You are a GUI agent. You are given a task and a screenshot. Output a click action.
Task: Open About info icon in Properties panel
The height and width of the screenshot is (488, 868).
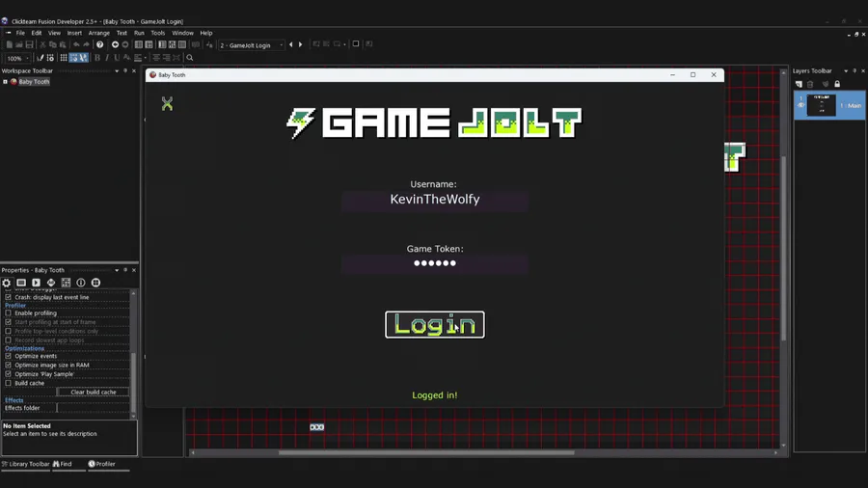(x=81, y=283)
